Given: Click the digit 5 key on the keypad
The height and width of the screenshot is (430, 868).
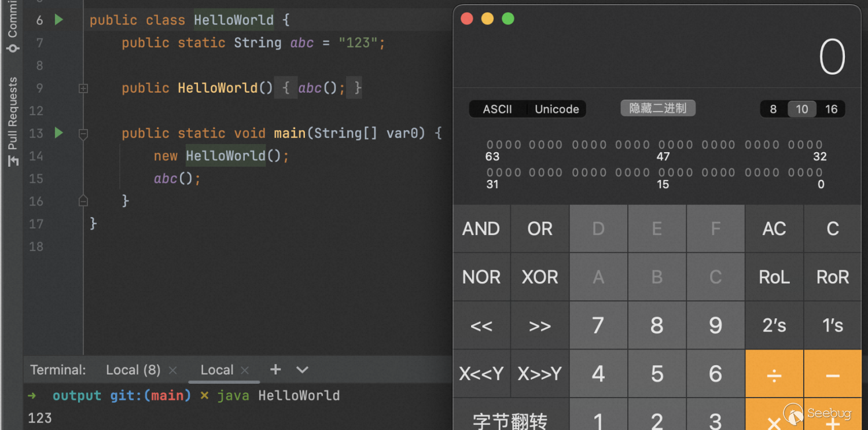Looking at the screenshot, I should point(657,374).
